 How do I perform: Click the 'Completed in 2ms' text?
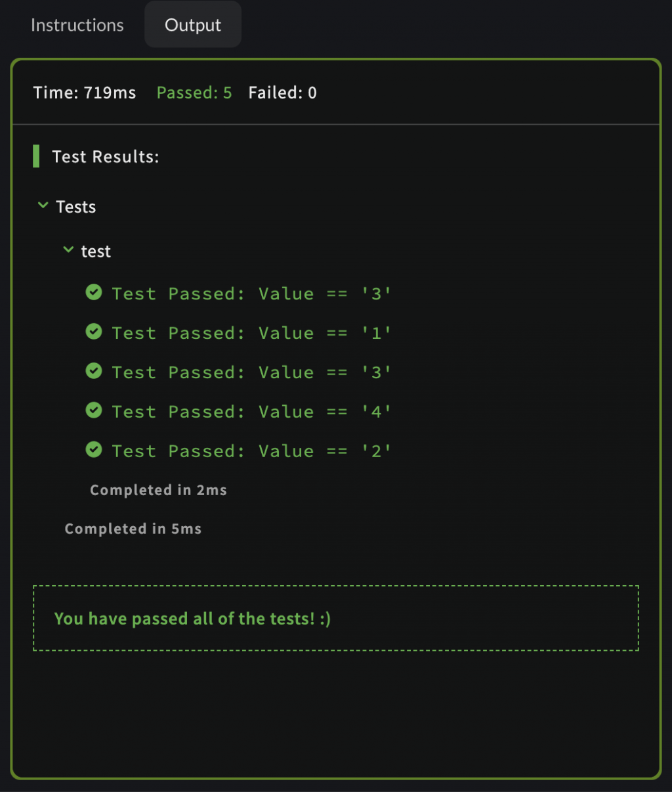(x=158, y=490)
